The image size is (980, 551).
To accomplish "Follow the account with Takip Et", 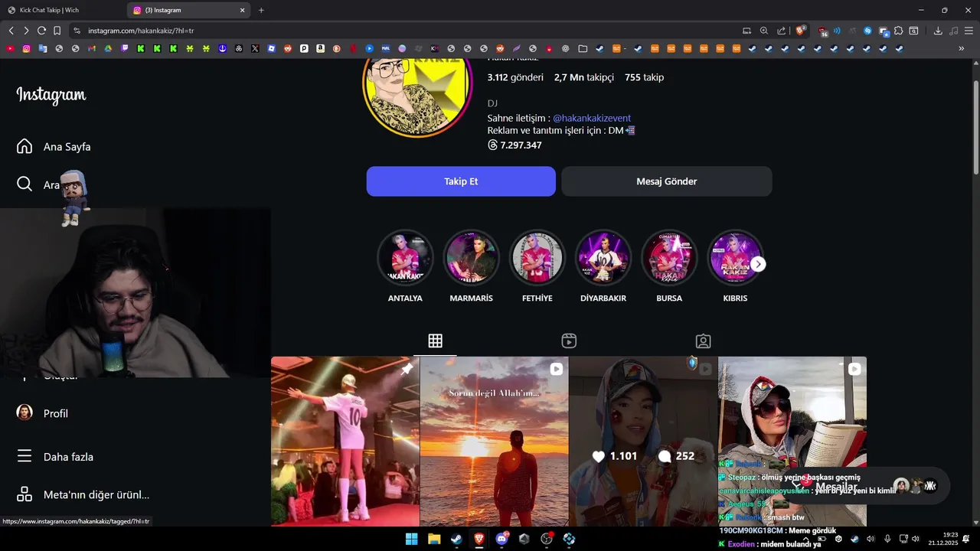I will tap(461, 181).
